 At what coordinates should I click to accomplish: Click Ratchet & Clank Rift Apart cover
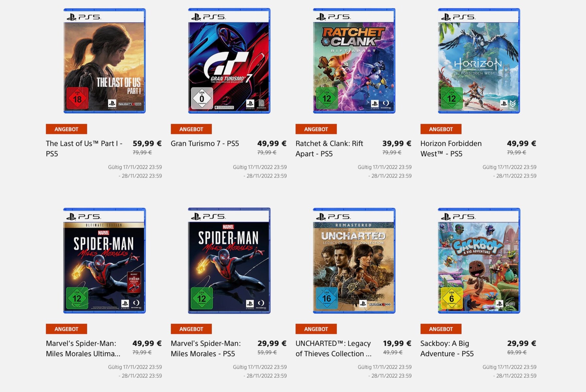(x=354, y=61)
